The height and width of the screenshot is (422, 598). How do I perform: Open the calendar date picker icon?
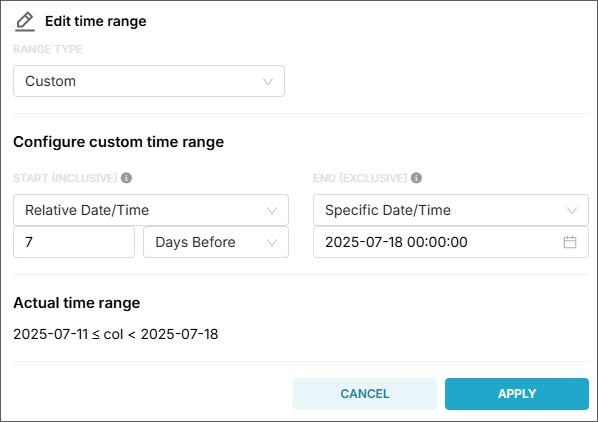click(570, 242)
